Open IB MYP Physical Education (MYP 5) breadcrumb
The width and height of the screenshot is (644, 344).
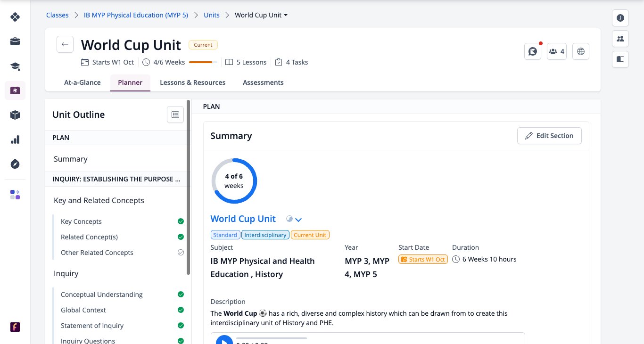pyautogui.click(x=136, y=15)
